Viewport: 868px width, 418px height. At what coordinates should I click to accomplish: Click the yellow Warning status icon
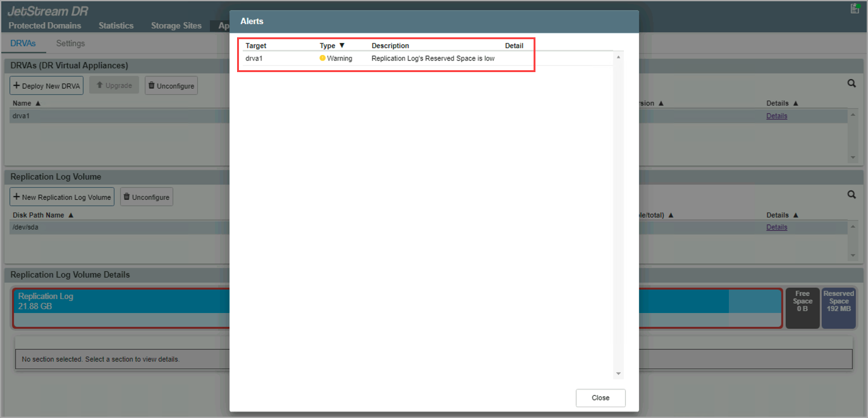[322, 58]
